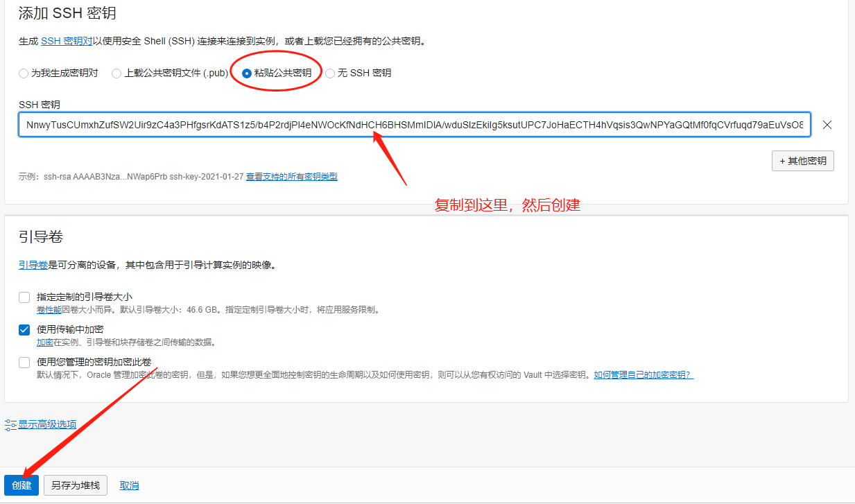Open the 查看支持的所有密钥类型 link
This screenshot has width=855, height=504.
tap(292, 177)
